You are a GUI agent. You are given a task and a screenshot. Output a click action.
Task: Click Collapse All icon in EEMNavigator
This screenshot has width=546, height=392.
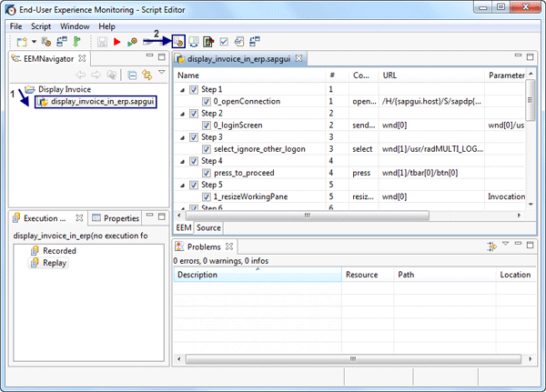tap(133, 74)
